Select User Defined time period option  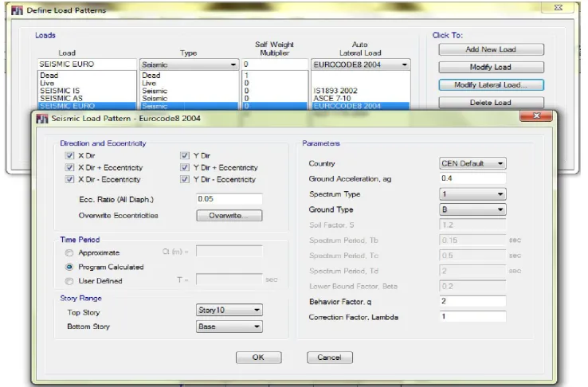[69, 281]
